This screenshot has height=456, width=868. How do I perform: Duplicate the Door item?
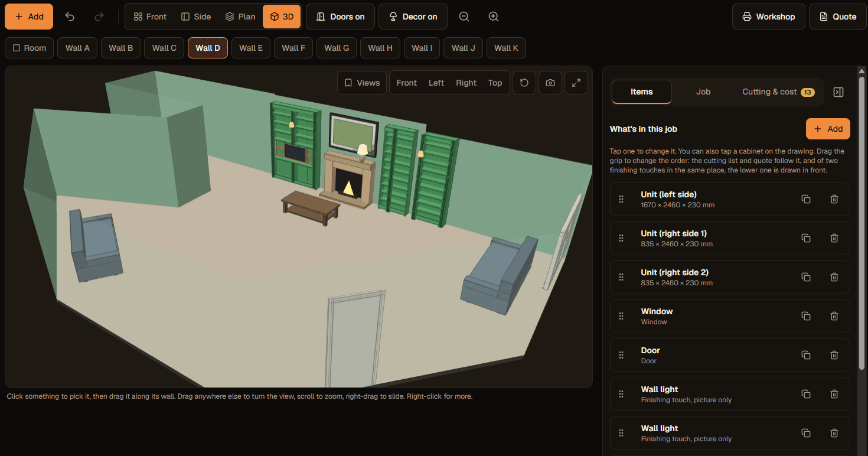tap(806, 355)
